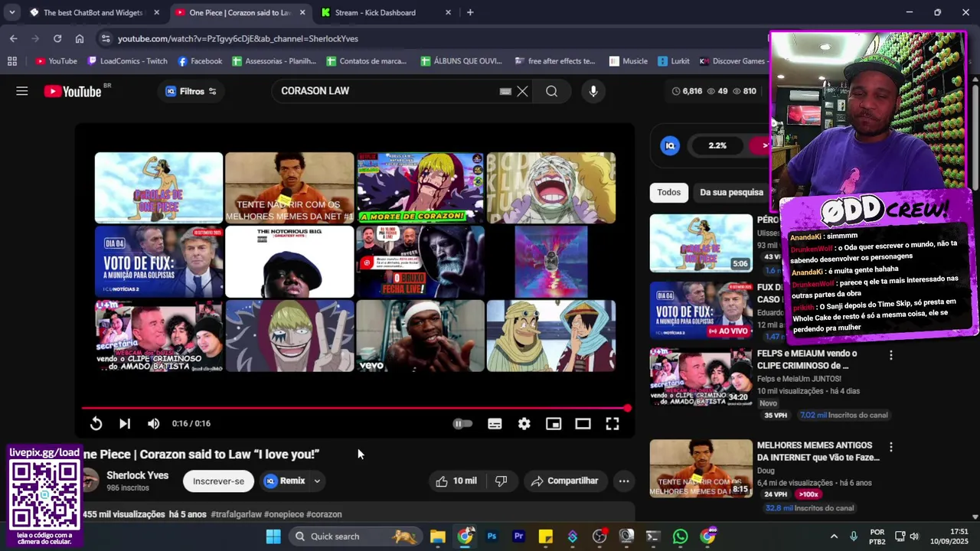Open the Filtros filter button
Image resolution: width=980 pixels, height=551 pixels.
tap(191, 91)
